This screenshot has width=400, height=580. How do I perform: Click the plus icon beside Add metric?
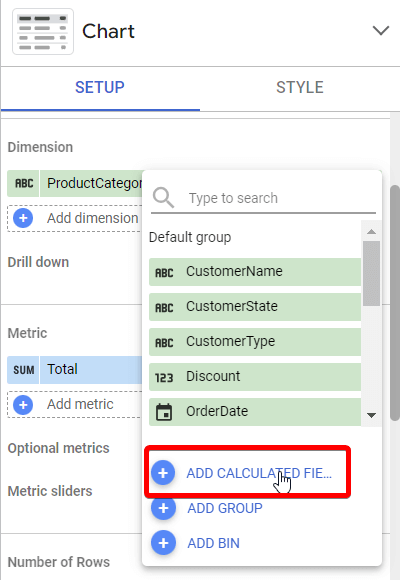pyautogui.click(x=23, y=405)
